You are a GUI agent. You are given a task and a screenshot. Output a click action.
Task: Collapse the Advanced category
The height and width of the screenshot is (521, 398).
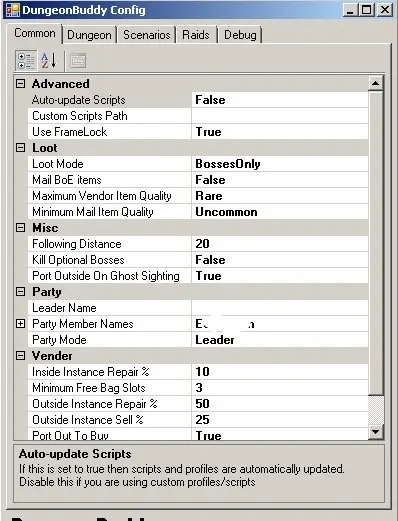(20, 84)
